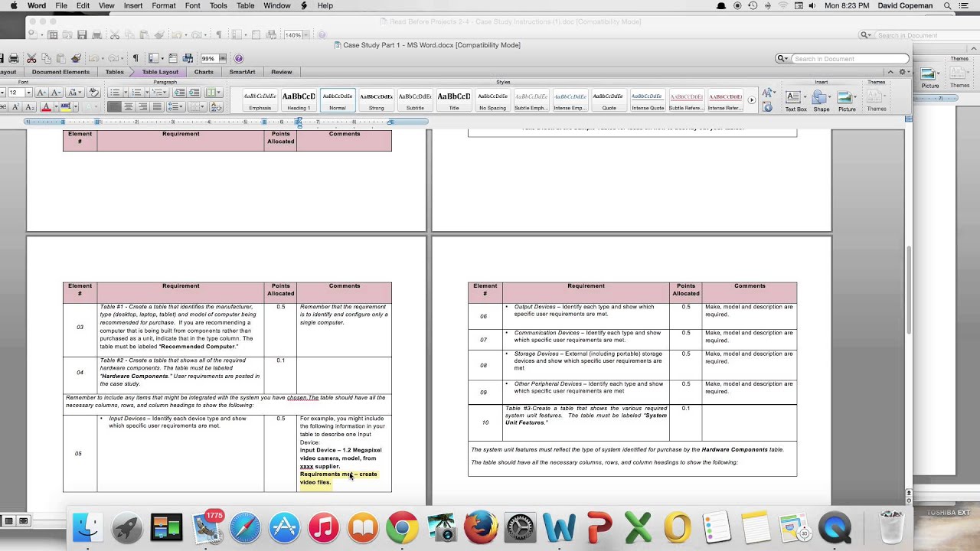Apply the Emphasis style

click(x=260, y=100)
